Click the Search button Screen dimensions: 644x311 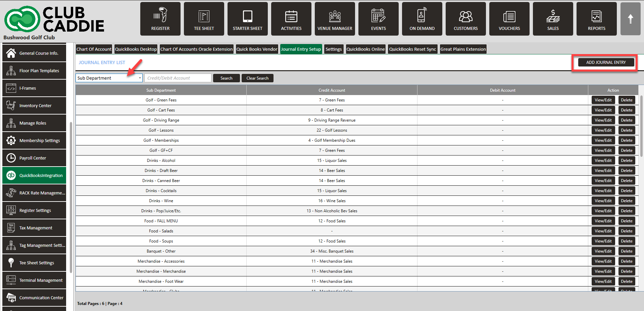(226, 78)
